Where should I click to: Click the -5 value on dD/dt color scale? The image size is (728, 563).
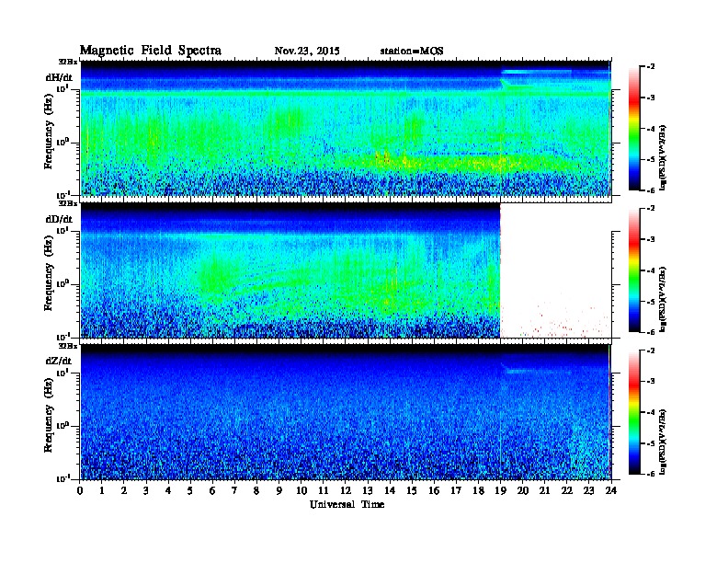[x=651, y=302]
